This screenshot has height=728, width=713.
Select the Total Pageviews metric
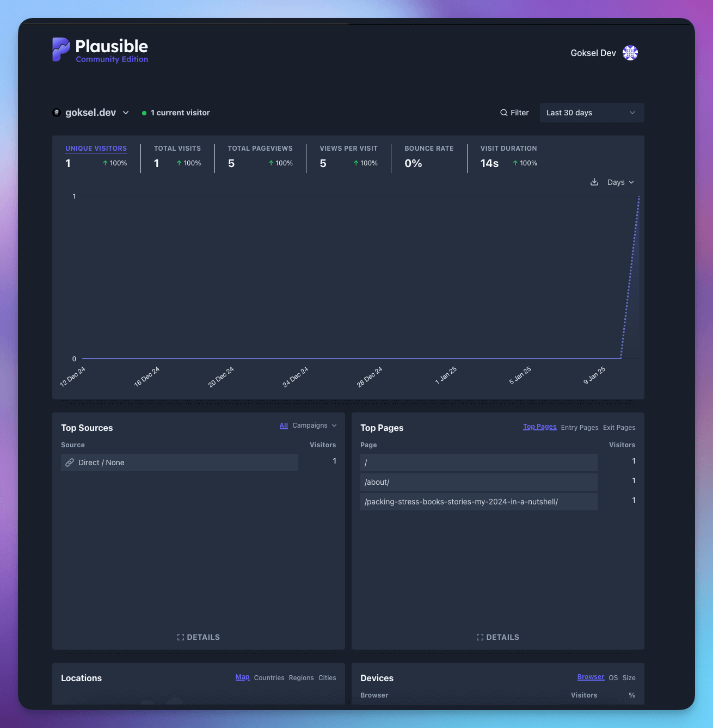click(x=260, y=157)
